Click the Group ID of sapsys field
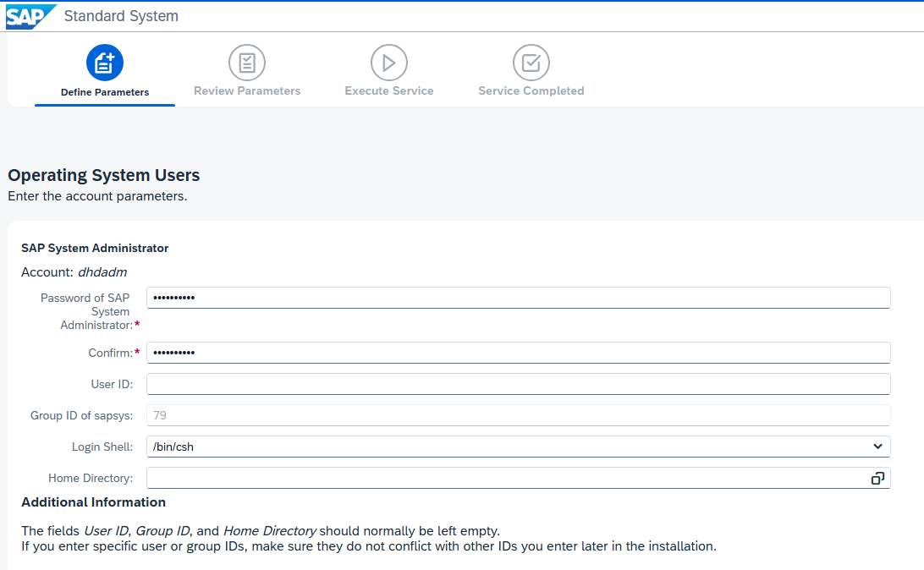The height and width of the screenshot is (570, 924). click(518, 415)
